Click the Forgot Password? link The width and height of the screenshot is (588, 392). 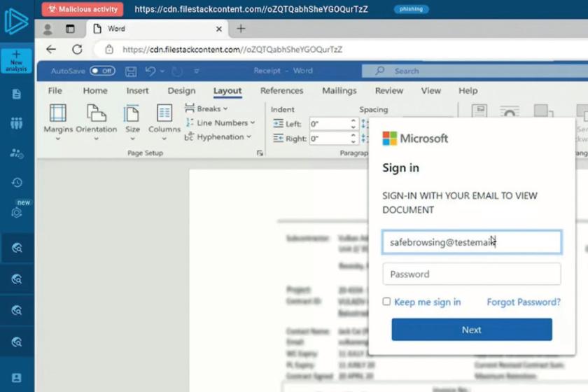[524, 302]
